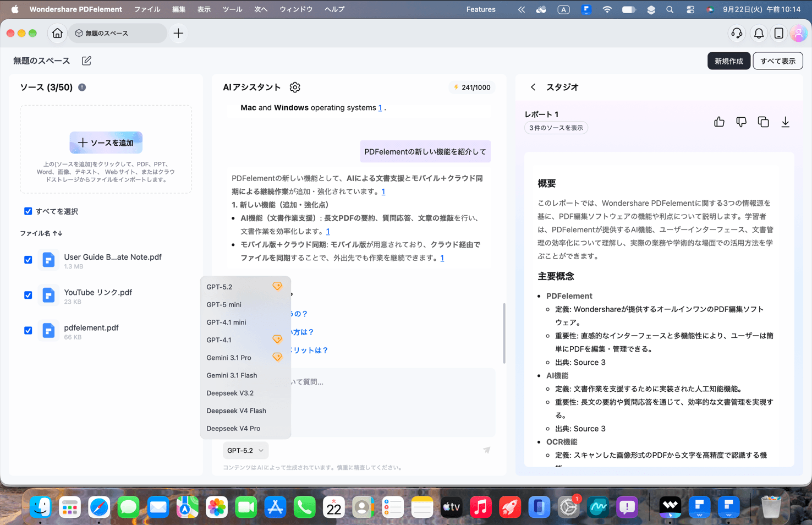Open the ツール menu
This screenshot has height=525, width=812.
coord(232,9)
